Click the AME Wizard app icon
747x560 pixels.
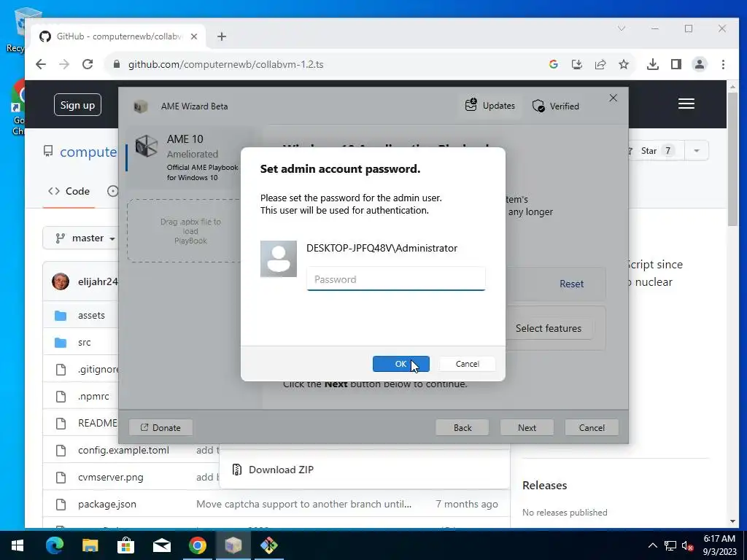(x=140, y=106)
